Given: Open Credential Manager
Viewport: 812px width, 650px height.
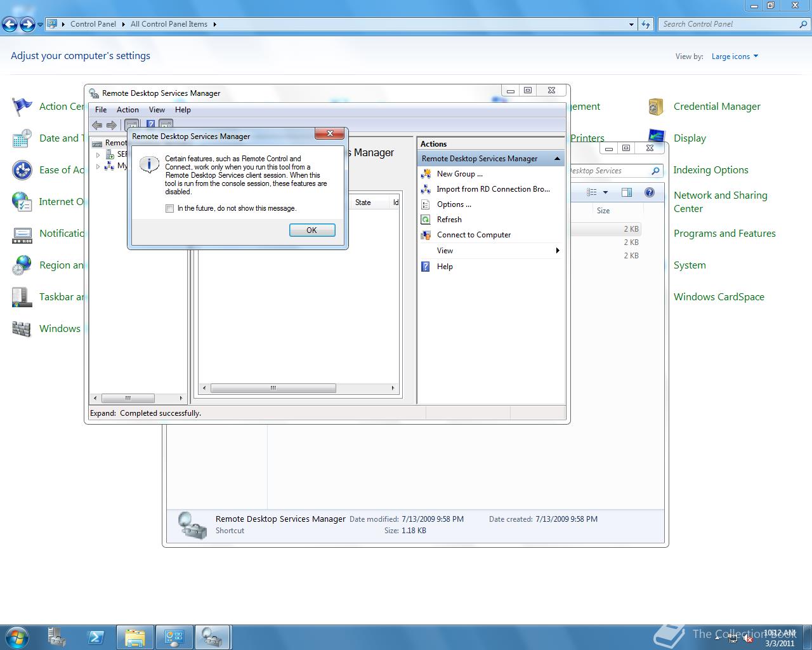Looking at the screenshot, I should tap(717, 107).
